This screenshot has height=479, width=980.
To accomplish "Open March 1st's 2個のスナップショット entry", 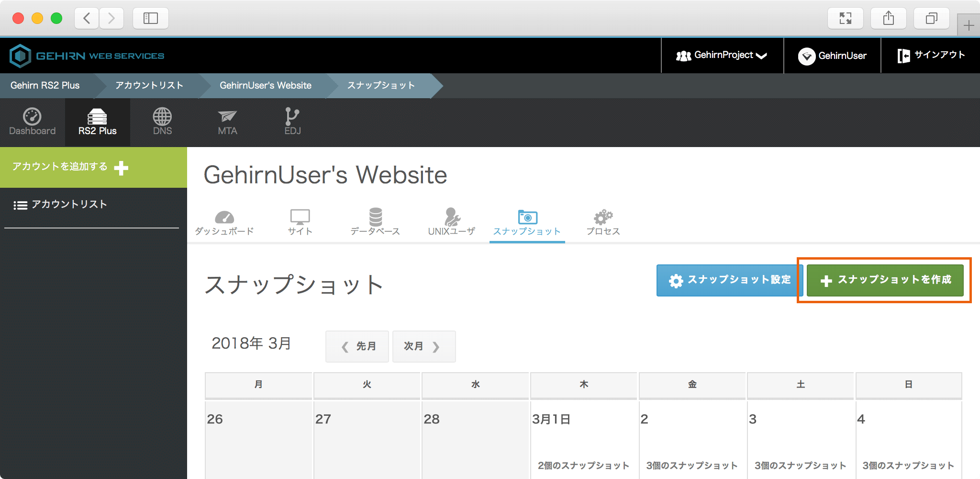I will click(x=583, y=465).
